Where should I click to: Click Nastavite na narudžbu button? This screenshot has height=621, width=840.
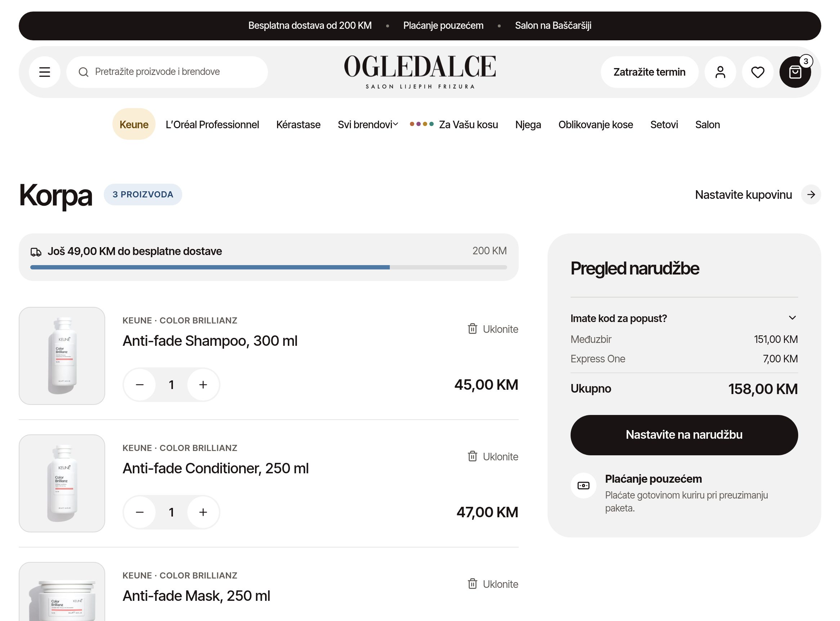point(684,435)
